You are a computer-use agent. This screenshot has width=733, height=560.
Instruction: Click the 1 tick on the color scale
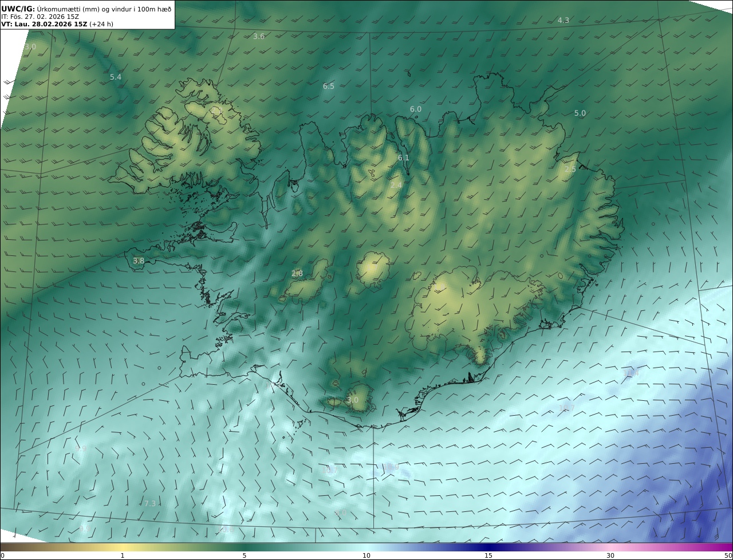[x=123, y=555]
